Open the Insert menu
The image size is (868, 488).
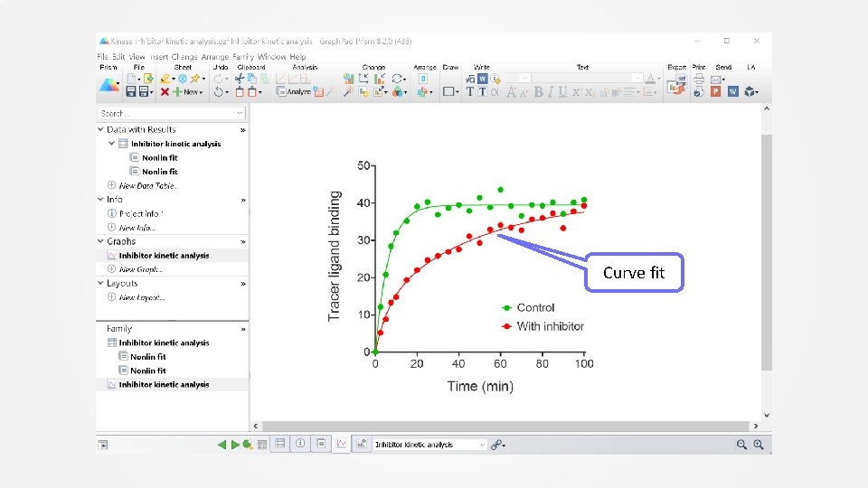pos(159,56)
